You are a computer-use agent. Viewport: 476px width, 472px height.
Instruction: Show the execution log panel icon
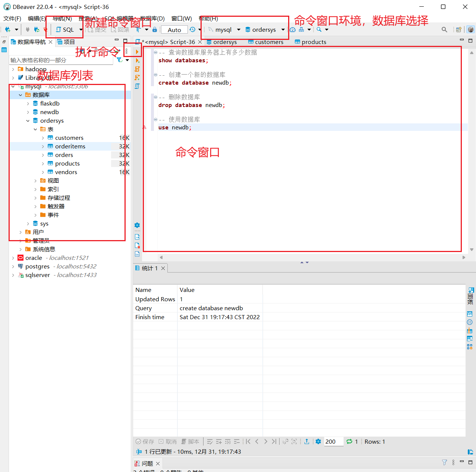[x=137, y=245]
